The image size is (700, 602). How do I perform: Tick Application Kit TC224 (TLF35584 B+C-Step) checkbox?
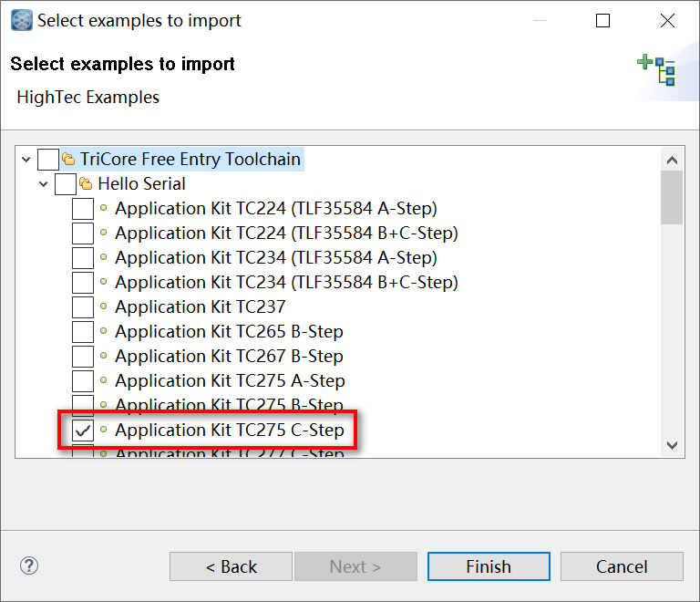click(x=83, y=234)
